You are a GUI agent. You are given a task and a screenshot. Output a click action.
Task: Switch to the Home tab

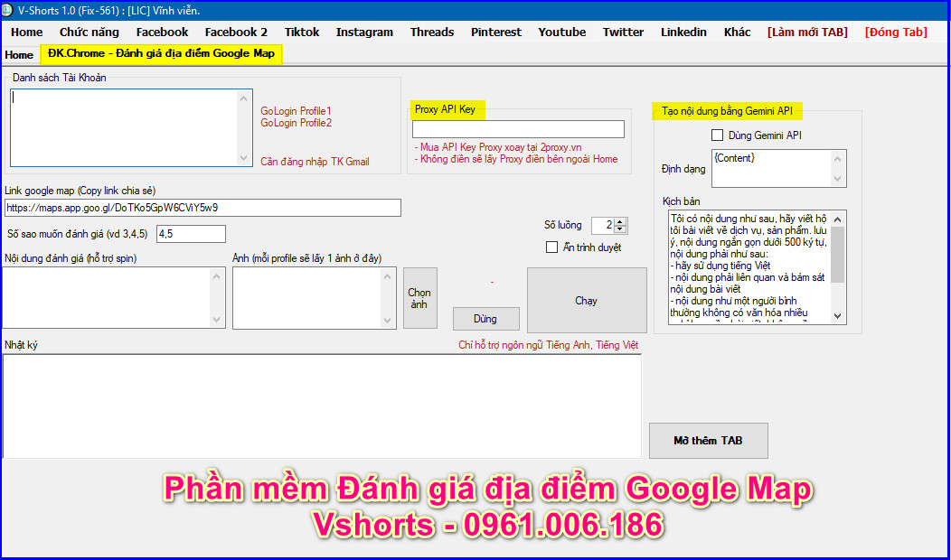click(x=19, y=54)
